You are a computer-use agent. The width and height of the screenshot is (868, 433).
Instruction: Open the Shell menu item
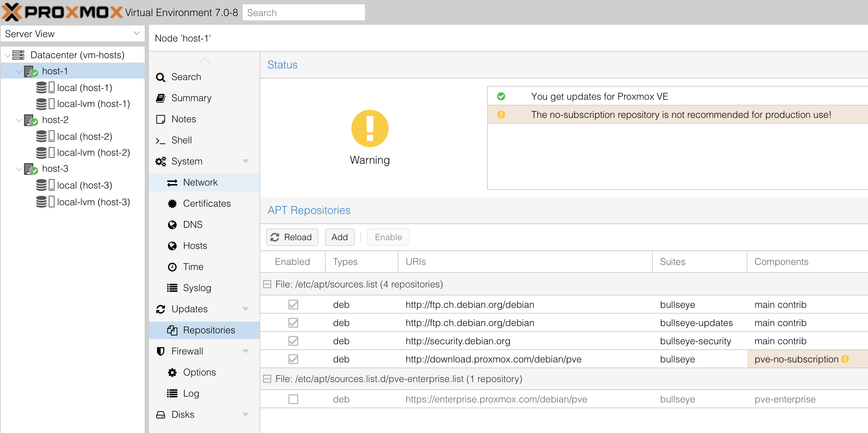[204, 140]
